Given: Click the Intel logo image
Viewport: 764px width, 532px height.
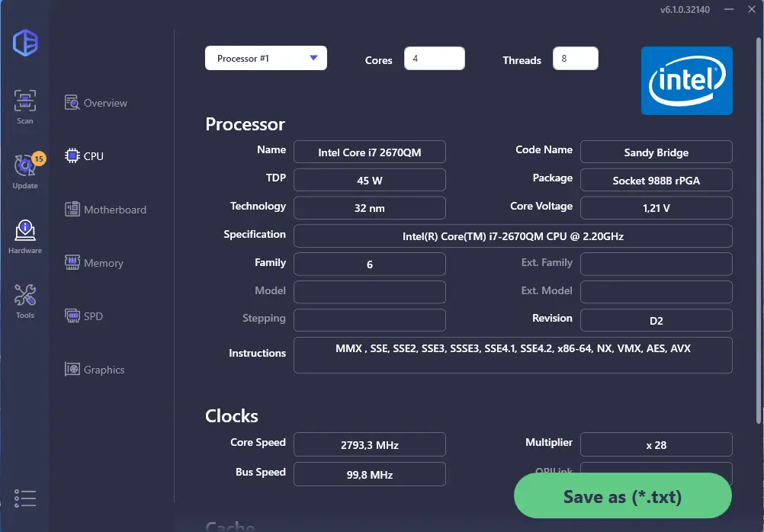Looking at the screenshot, I should [686, 81].
